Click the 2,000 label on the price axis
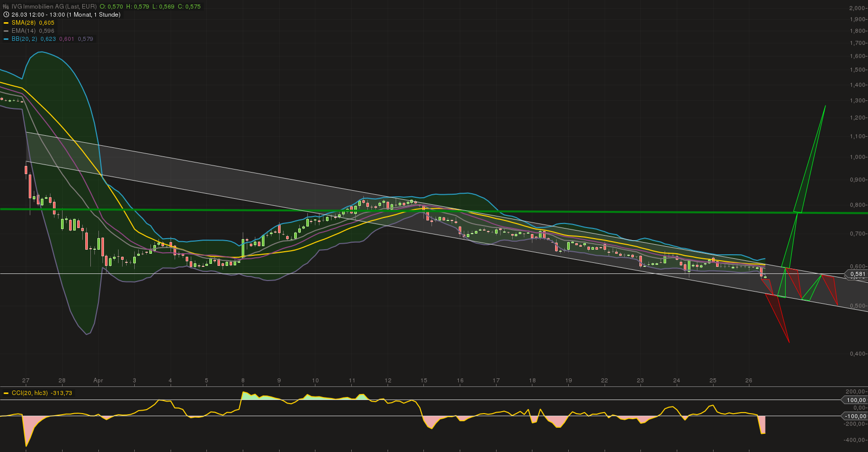The height and width of the screenshot is (452, 868). coord(857,8)
